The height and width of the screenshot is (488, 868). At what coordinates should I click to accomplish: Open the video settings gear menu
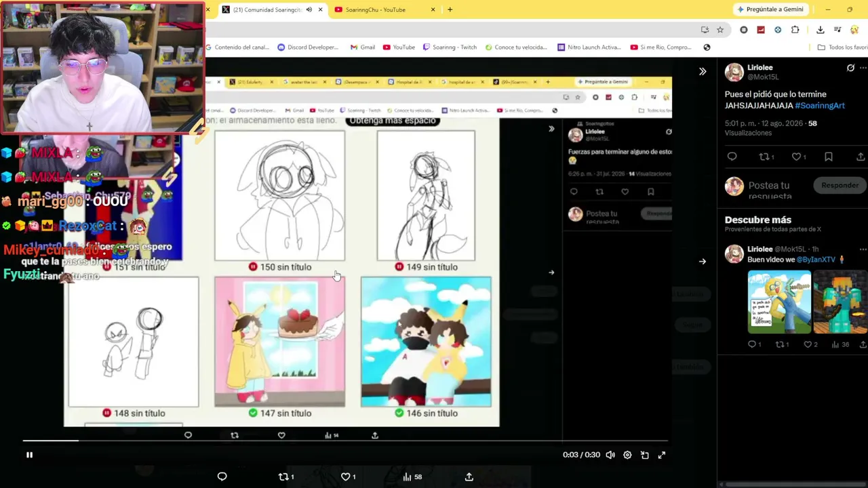[x=627, y=455]
